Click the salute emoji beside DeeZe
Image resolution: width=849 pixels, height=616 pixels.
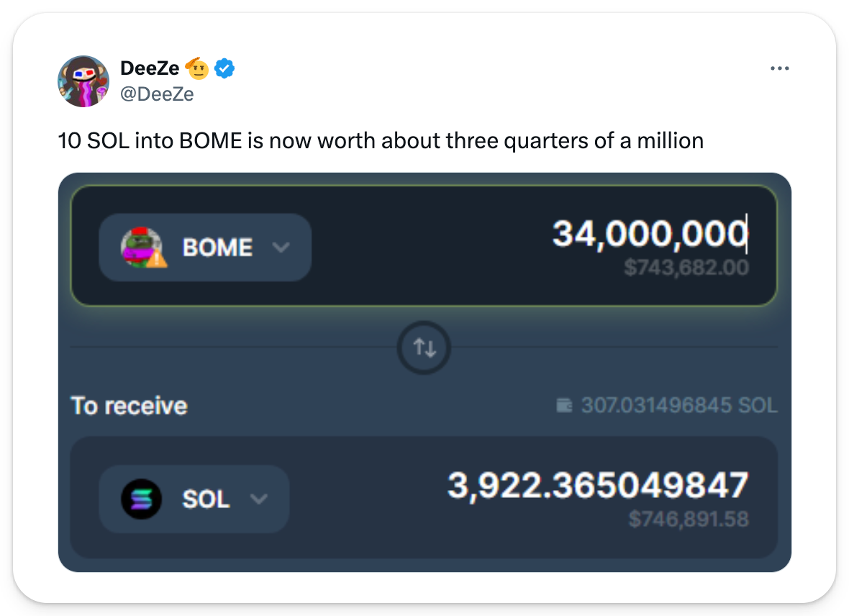(197, 69)
